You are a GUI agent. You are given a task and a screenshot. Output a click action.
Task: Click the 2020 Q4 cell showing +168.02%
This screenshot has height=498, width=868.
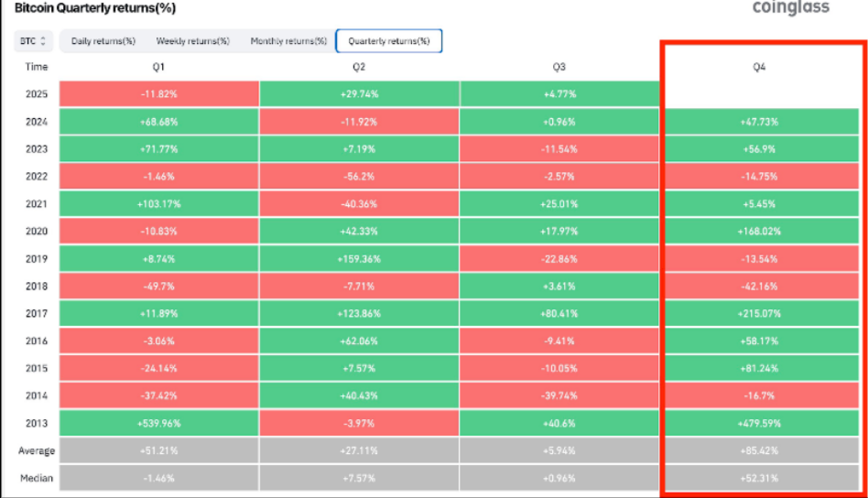[x=758, y=232]
